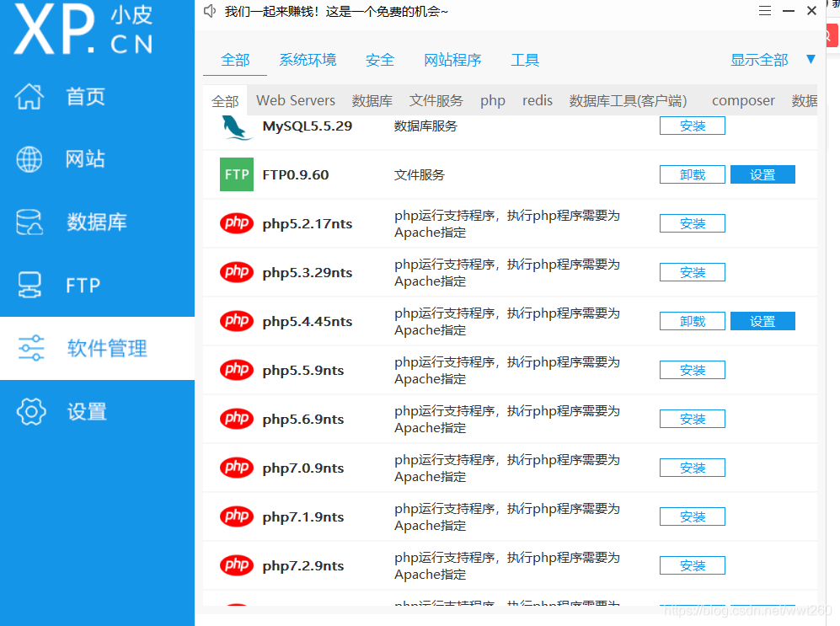Switch to 网站程序 tab
This screenshot has height=626, width=840.
coord(452,60)
